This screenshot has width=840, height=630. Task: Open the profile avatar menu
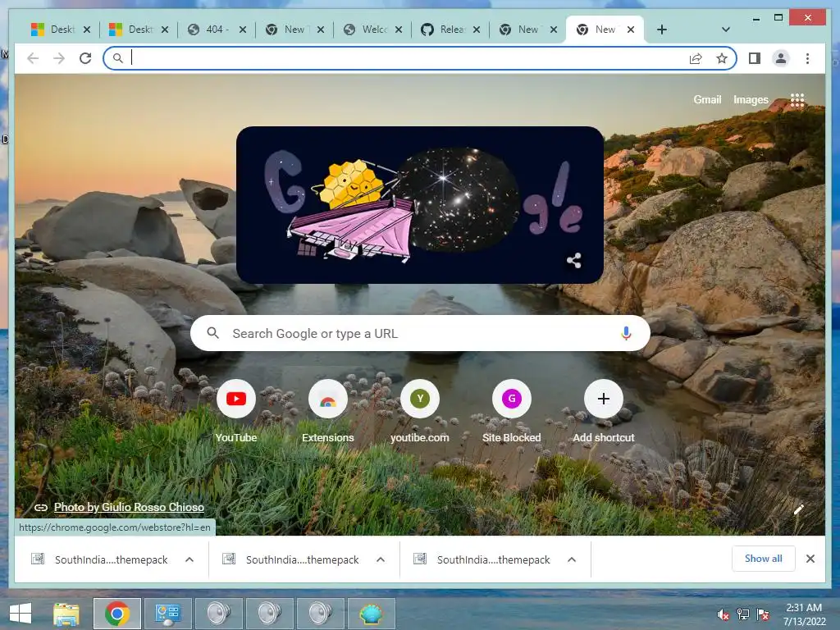[x=781, y=58]
